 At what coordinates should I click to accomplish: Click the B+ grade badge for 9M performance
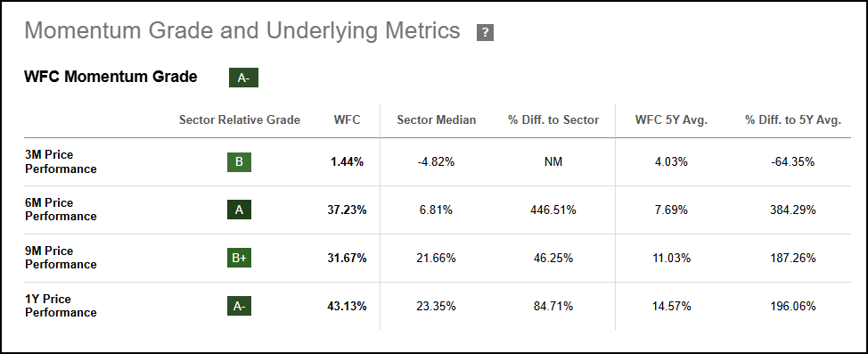239,259
